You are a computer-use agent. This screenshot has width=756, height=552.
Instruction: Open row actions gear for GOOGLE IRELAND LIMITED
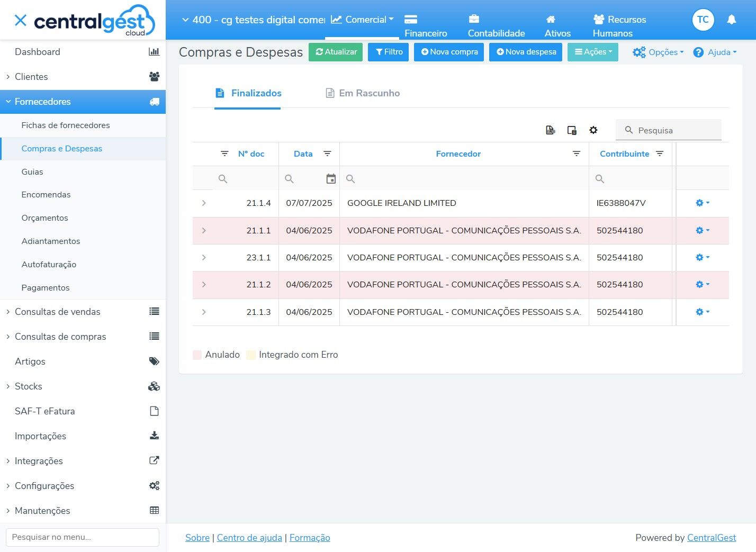pos(703,203)
